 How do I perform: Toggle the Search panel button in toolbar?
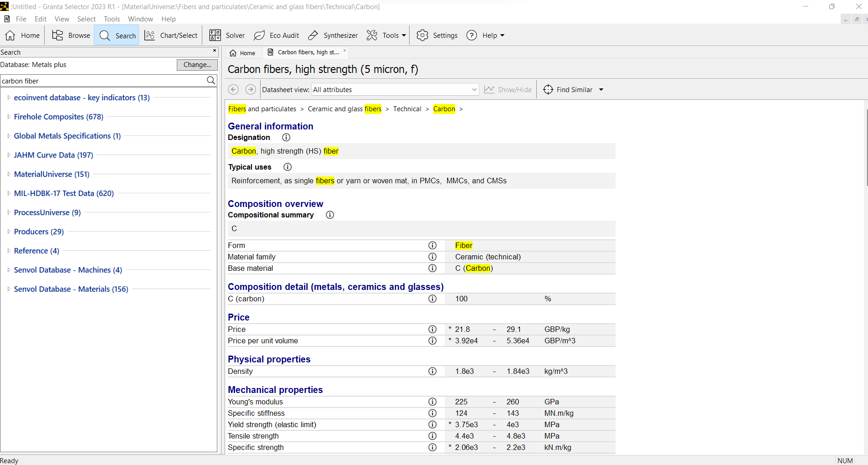pyautogui.click(x=118, y=36)
